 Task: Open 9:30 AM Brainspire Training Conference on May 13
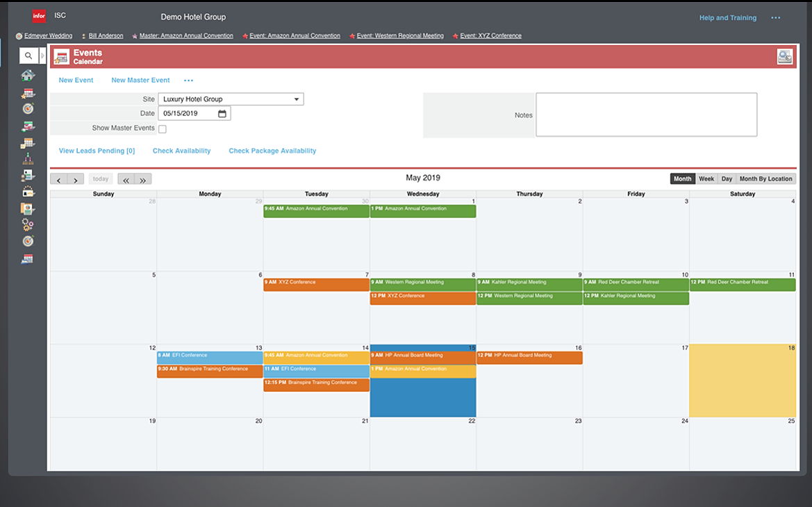click(210, 372)
